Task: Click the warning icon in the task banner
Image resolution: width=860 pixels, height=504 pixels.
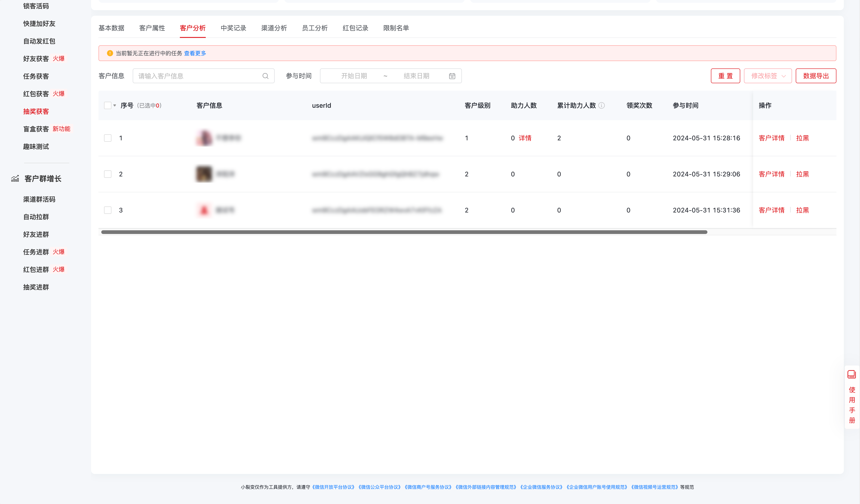Action: tap(110, 53)
